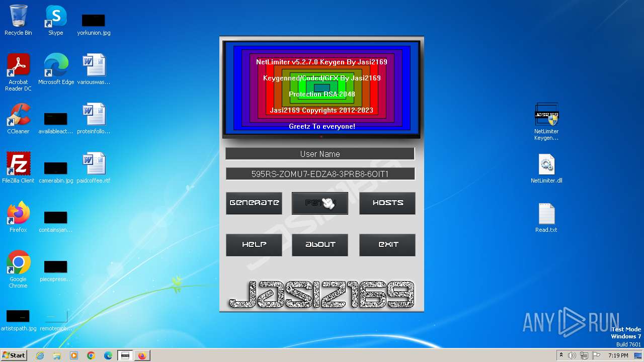Show hidden system tray icons
This screenshot has width=644, height=362.
(561, 355)
